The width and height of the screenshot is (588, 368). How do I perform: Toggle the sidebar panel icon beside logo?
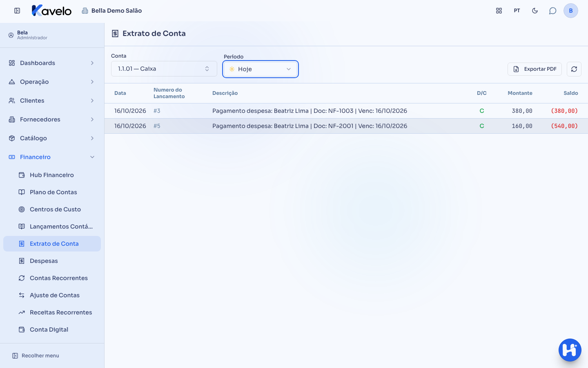point(17,11)
